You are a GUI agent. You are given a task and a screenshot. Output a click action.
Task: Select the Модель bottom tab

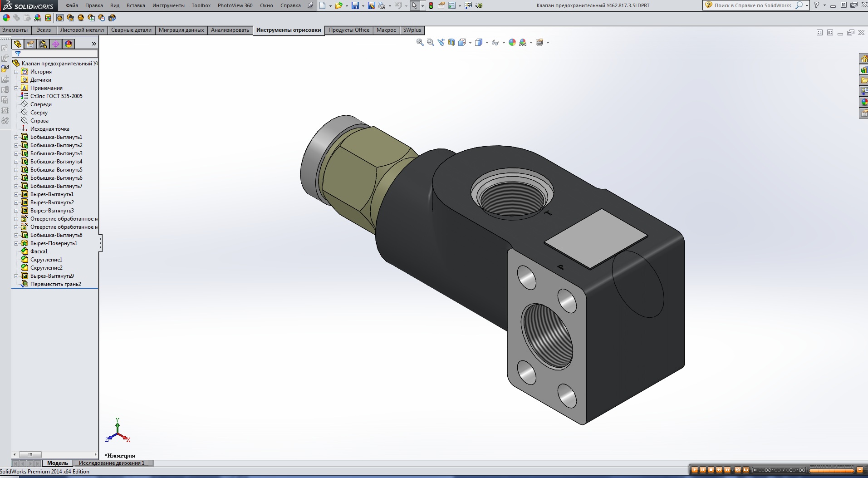58,463
